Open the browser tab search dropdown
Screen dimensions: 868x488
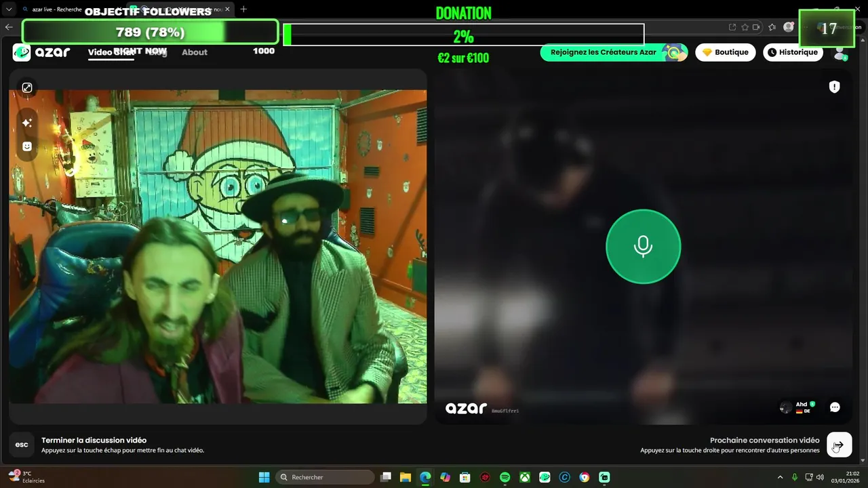click(x=9, y=9)
